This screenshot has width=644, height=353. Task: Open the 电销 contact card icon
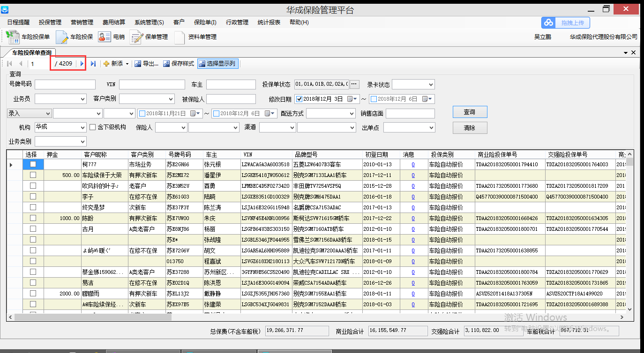[x=104, y=37]
